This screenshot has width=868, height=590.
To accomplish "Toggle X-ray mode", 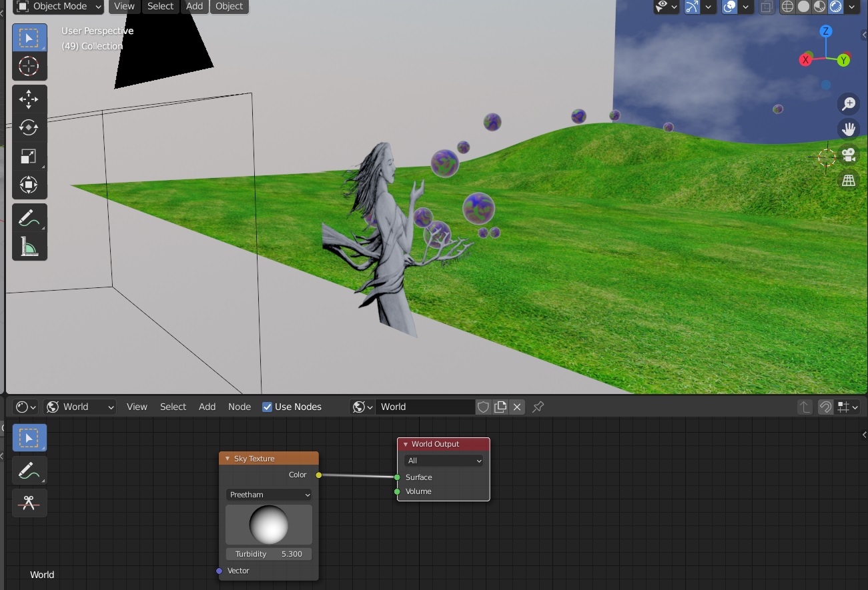I will pyautogui.click(x=767, y=7).
